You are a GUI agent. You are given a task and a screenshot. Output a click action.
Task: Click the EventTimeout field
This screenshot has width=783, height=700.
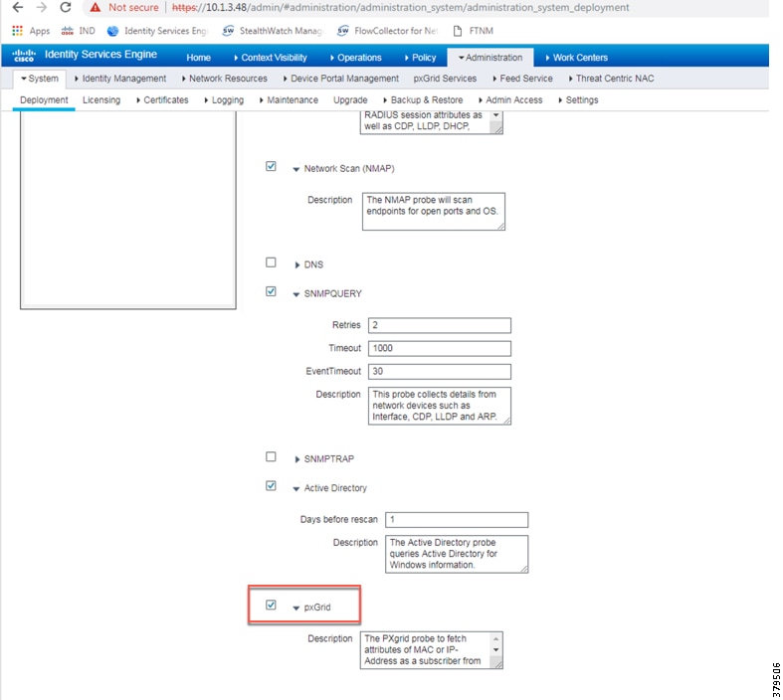[440, 371]
